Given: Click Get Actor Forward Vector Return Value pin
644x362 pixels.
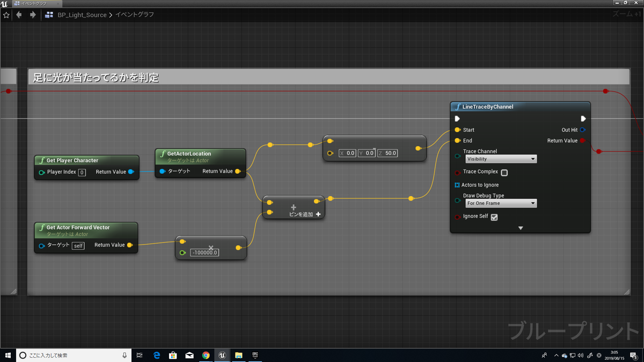Looking at the screenshot, I should click(130, 245).
